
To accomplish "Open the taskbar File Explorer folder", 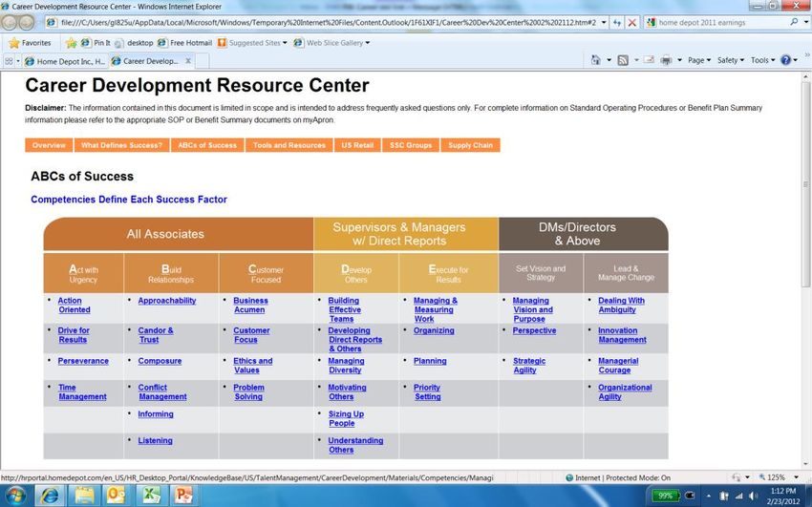I will tap(84, 496).
